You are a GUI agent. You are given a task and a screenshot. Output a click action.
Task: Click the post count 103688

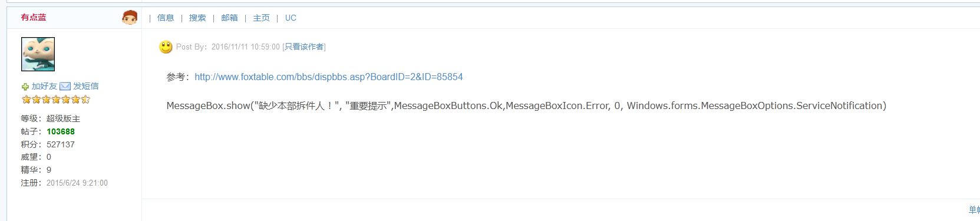click(61, 131)
